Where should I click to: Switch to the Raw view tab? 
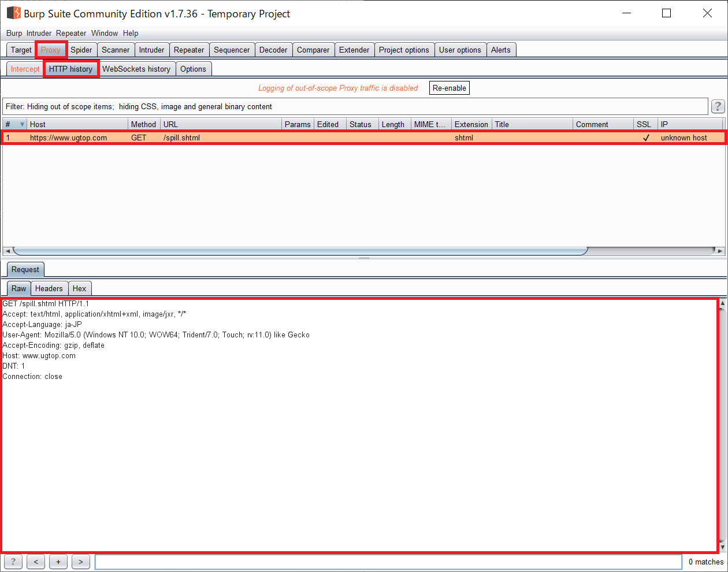point(18,288)
